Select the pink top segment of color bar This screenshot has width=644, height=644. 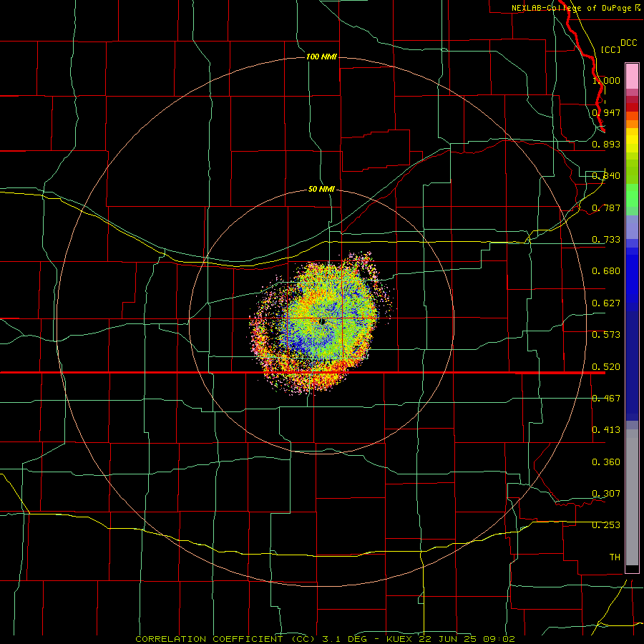point(632,77)
